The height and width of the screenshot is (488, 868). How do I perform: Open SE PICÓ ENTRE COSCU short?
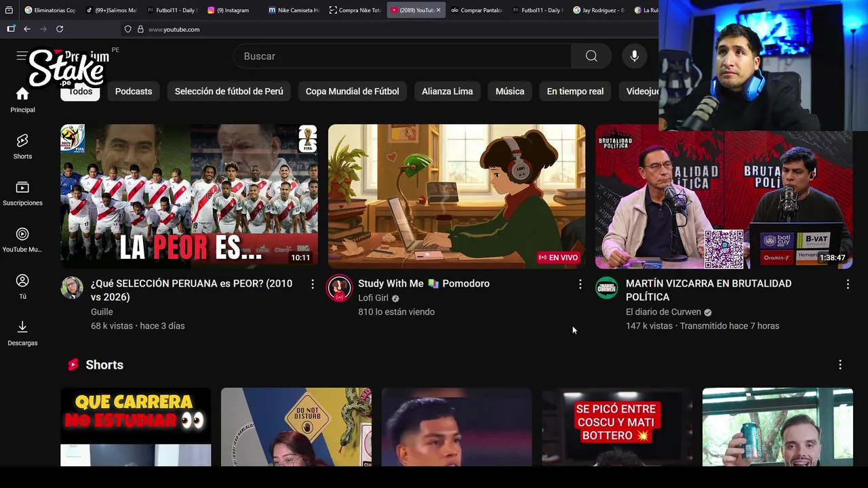click(x=617, y=427)
